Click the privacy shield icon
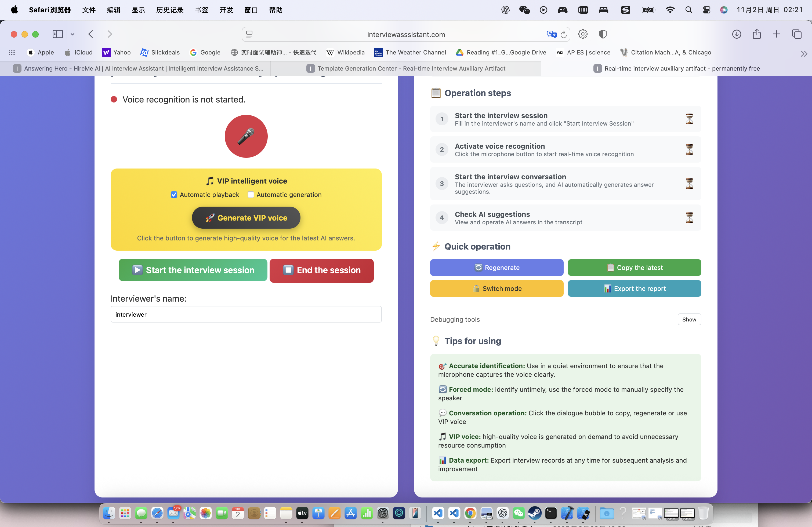Viewport: 812px width, 527px height. coord(603,34)
